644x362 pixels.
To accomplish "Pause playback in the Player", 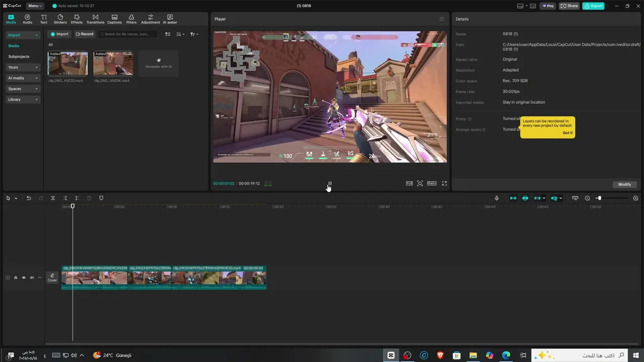I will [x=330, y=184].
